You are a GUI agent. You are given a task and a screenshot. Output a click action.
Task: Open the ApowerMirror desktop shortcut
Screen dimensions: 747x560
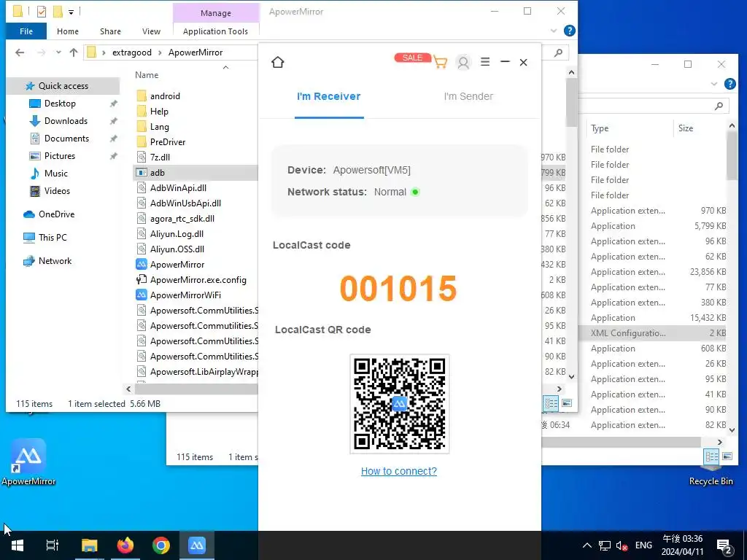click(x=28, y=462)
